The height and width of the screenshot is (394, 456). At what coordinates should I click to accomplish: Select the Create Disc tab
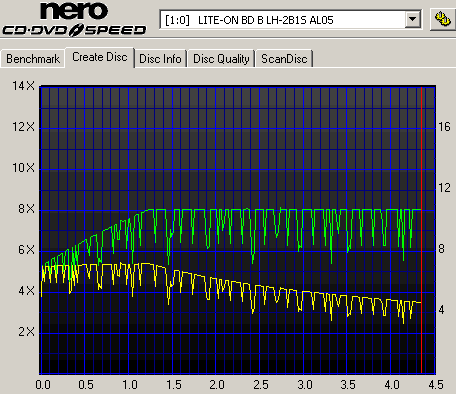tap(100, 57)
